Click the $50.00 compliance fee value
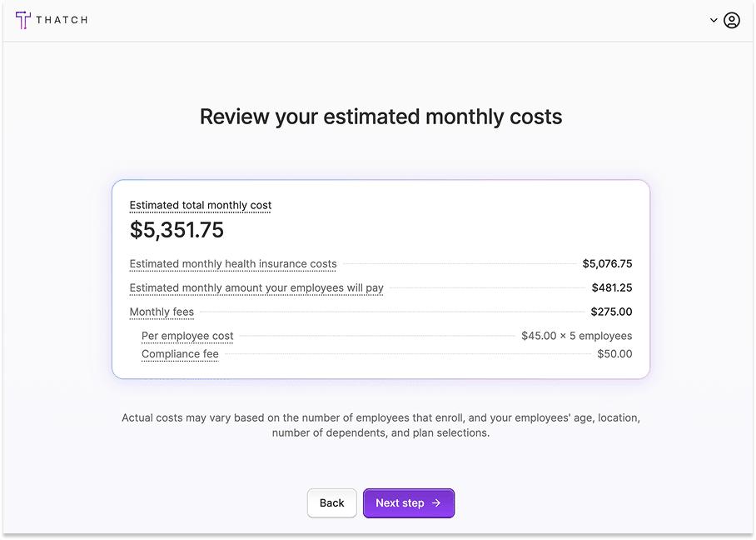 [x=614, y=354]
